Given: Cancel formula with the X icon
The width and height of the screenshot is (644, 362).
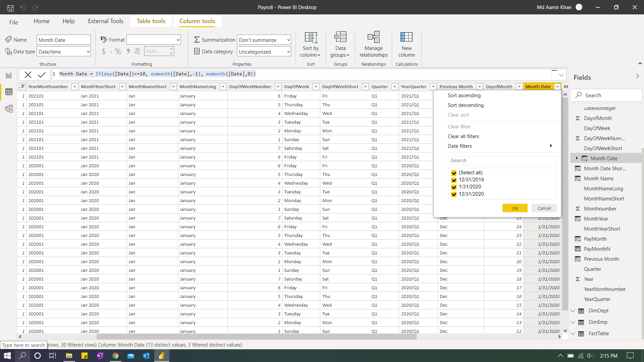Looking at the screenshot, I should 28,74.
